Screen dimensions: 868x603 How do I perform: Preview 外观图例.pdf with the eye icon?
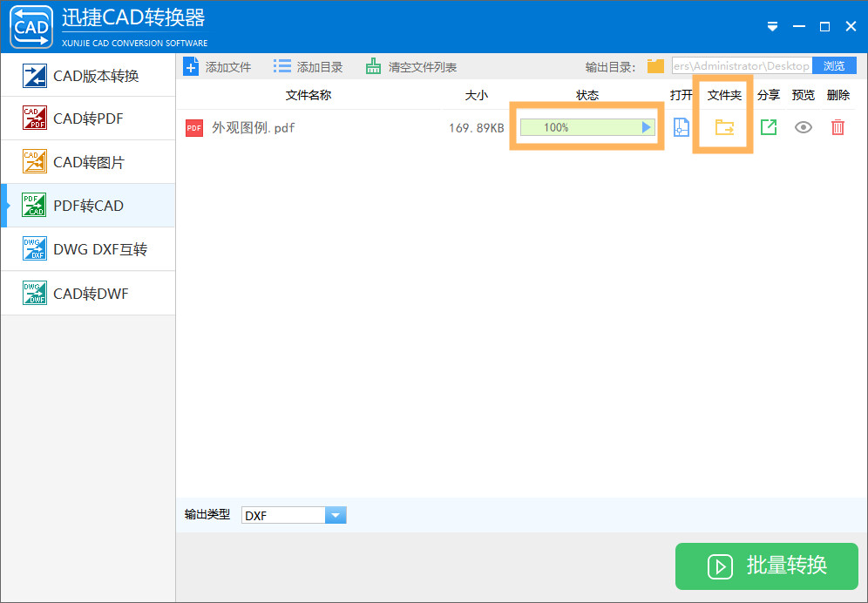tap(804, 127)
